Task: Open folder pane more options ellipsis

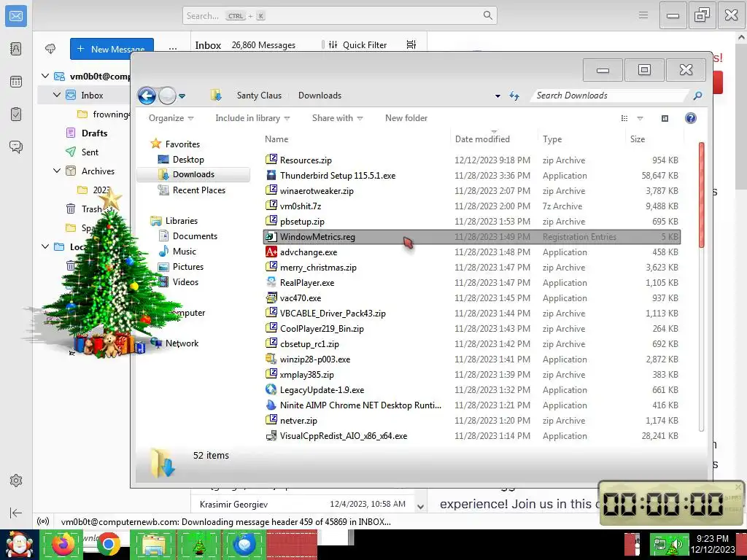Action: click(x=172, y=49)
